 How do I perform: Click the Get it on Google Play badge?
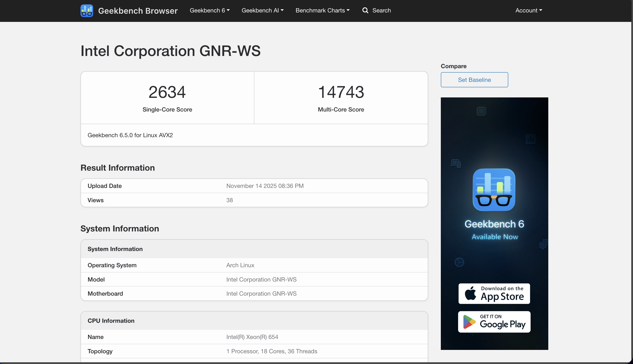coord(494,322)
